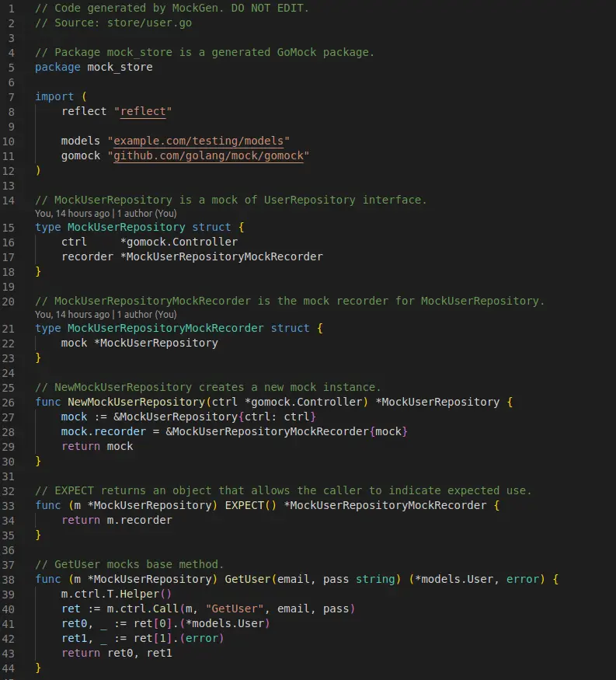
Task: Click the comment starting "EXPECT returns an object"
Action: click(284, 490)
